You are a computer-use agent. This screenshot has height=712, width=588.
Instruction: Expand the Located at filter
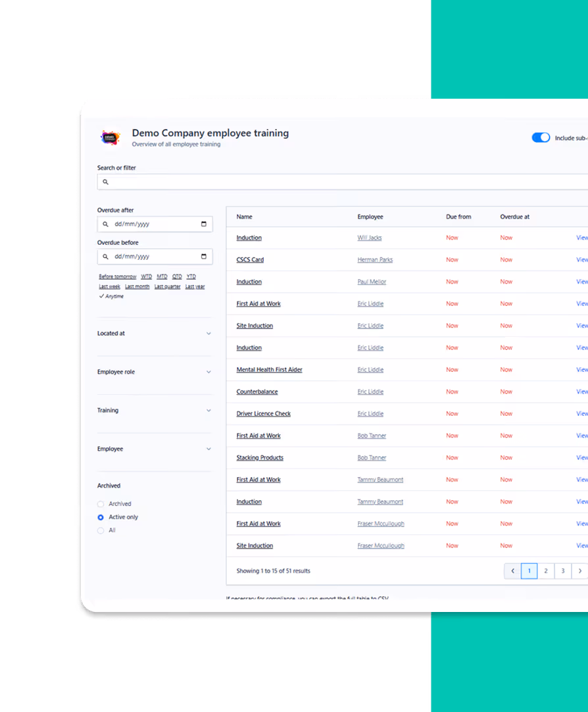[x=155, y=333]
